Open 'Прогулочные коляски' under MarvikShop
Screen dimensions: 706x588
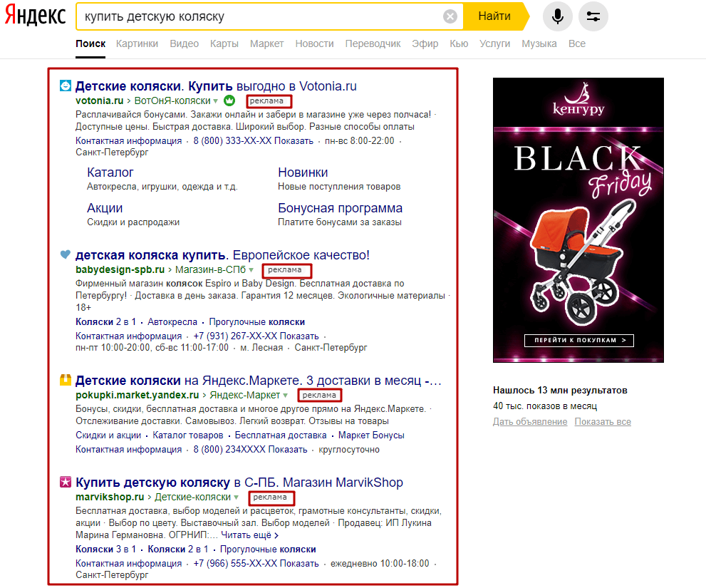pyautogui.click(x=268, y=549)
